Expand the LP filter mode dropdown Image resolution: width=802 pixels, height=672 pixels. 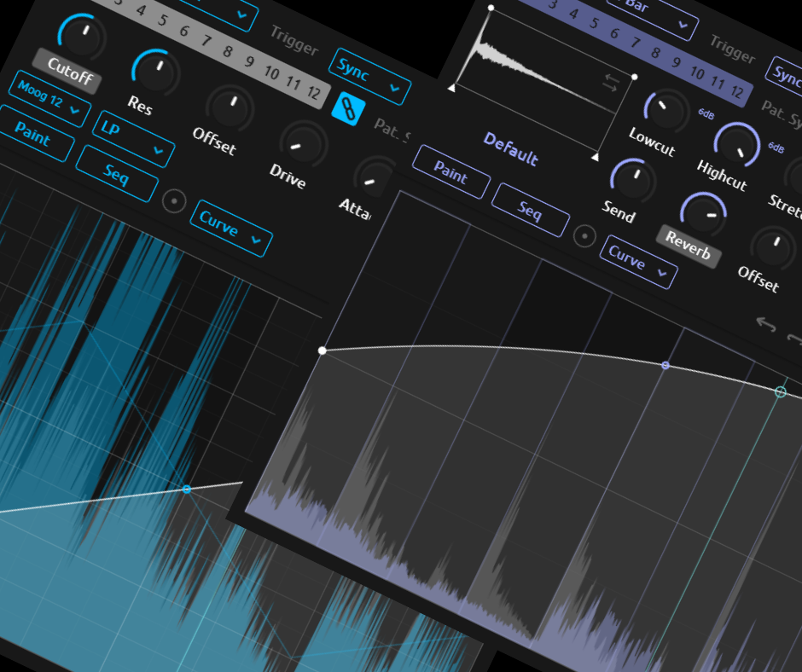coord(133,138)
